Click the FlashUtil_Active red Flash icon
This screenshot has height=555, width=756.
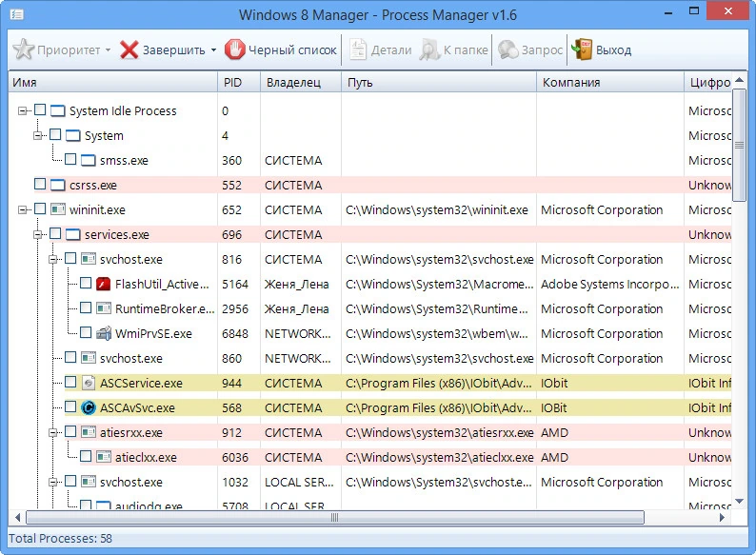point(103,284)
